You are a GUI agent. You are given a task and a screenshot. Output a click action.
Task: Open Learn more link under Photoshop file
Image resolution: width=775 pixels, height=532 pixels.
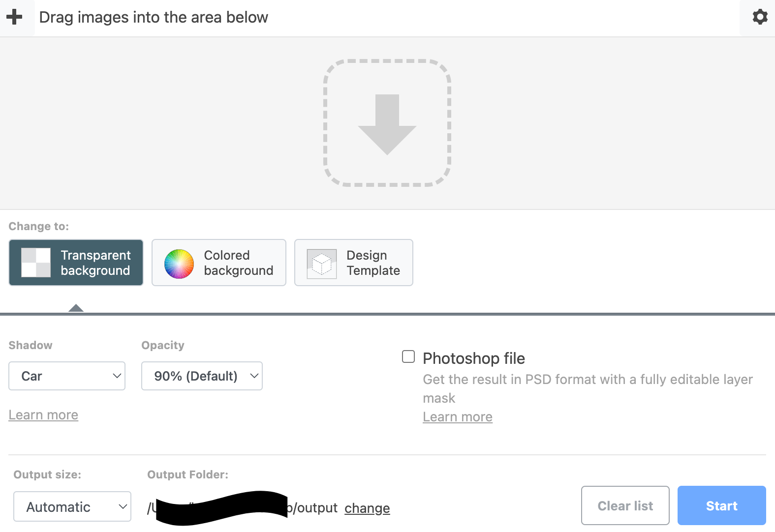point(458,417)
